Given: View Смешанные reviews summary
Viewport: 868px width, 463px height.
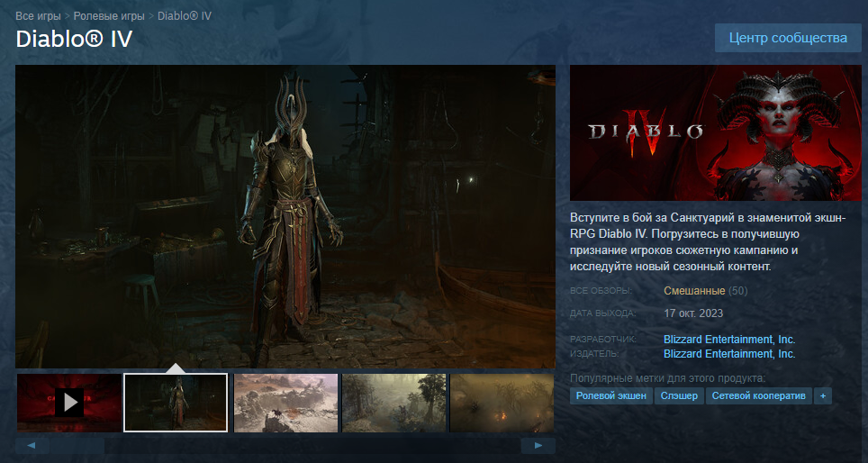Looking at the screenshot, I should coord(694,291).
